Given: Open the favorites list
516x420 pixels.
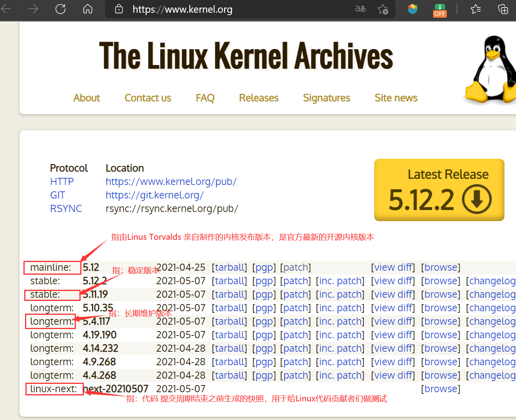Looking at the screenshot, I should (x=475, y=9).
